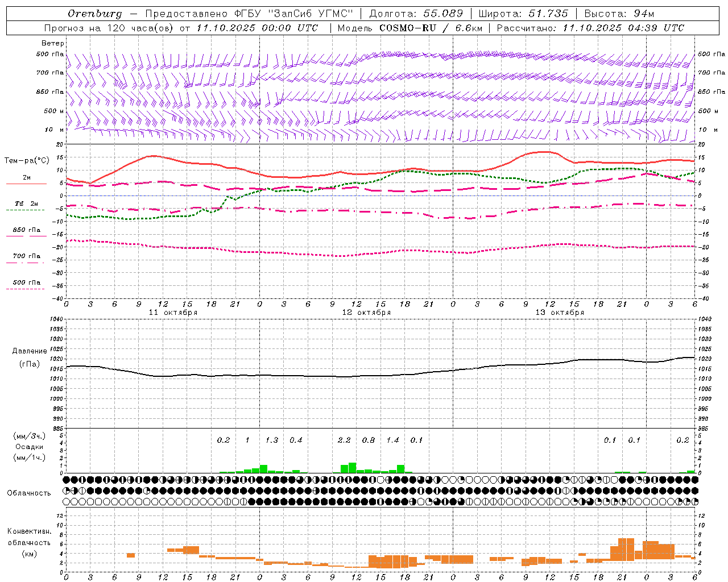Screen dimensions: 728x582
Task: Click the dotted line sample under the 500 гПа temperature legend
Action: [26, 289]
